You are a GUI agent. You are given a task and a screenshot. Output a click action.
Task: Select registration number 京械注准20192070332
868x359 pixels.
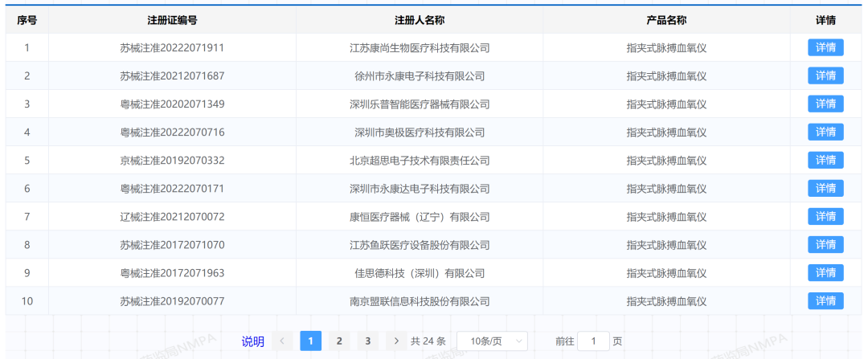(172, 161)
